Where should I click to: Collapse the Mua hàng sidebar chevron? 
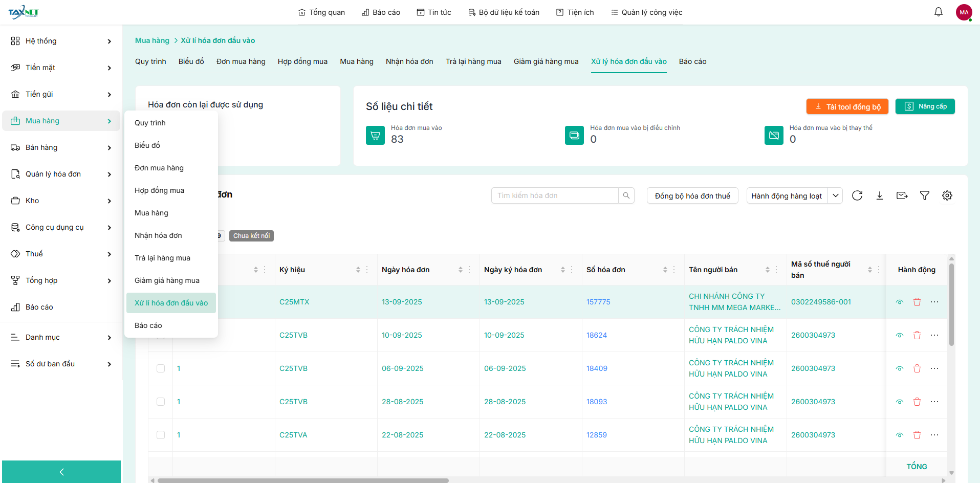point(110,121)
